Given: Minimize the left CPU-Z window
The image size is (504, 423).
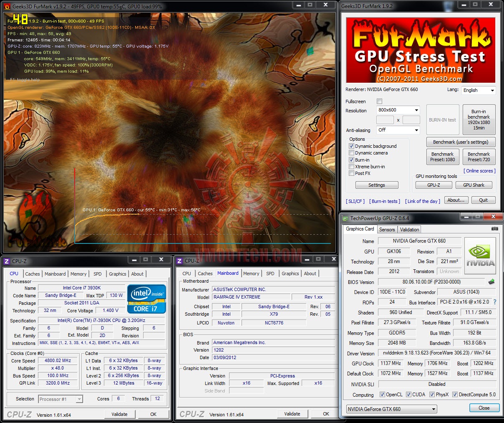Looking at the screenshot, I should [134, 260].
